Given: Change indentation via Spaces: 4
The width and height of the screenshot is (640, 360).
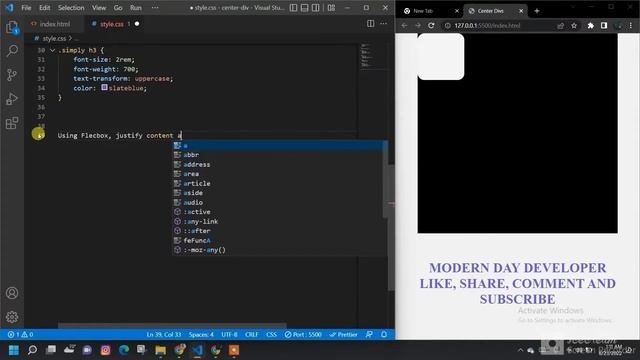Looking at the screenshot, I should (x=201, y=334).
